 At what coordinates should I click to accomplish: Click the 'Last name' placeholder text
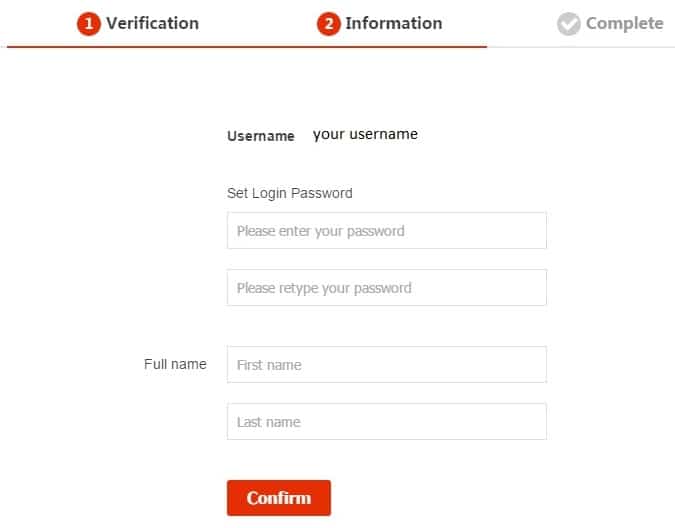tap(269, 422)
